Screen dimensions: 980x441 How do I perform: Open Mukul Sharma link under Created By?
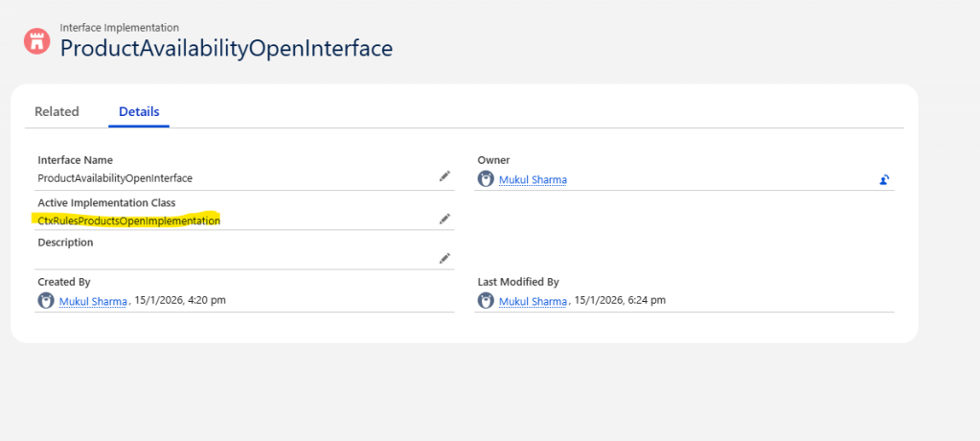click(93, 301)
